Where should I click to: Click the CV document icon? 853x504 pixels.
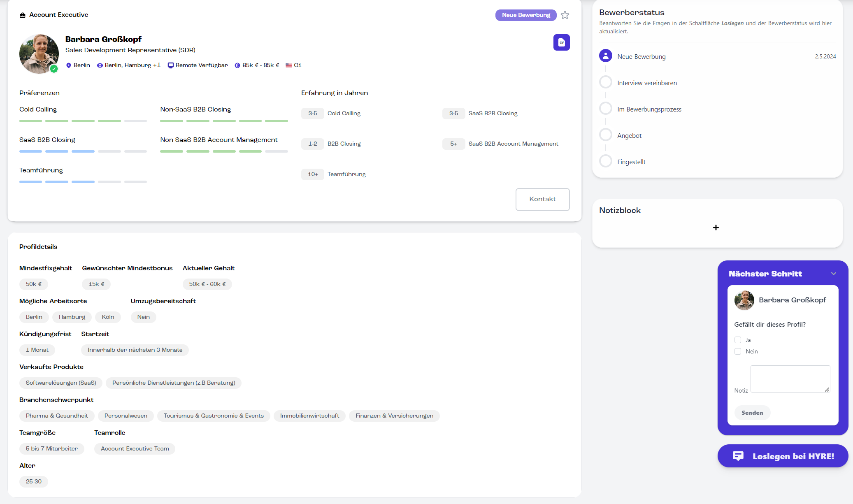click(x=561, y=42)
